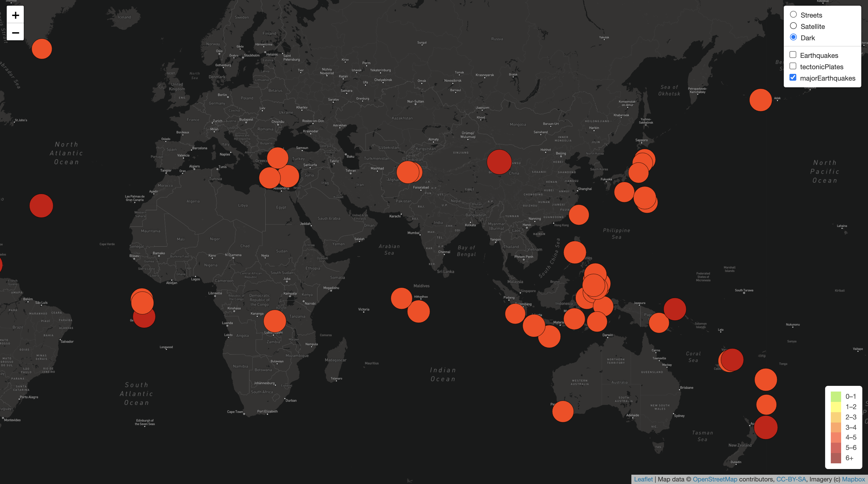Open the OpenStreetMap attribution link
868x484 pixels.
pyautogui.click(x=715, y=479)
